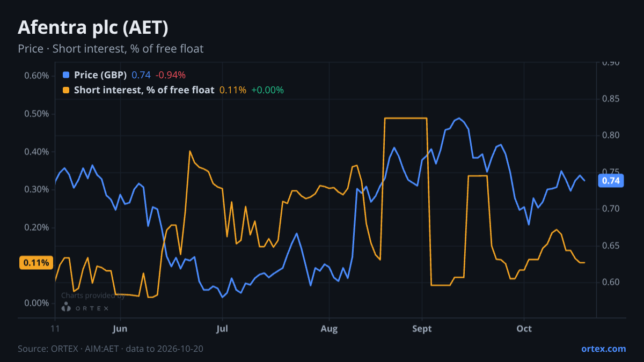Click the orange Short interest legend swatch
Screen dimensions: 644x362
point(66,90)
